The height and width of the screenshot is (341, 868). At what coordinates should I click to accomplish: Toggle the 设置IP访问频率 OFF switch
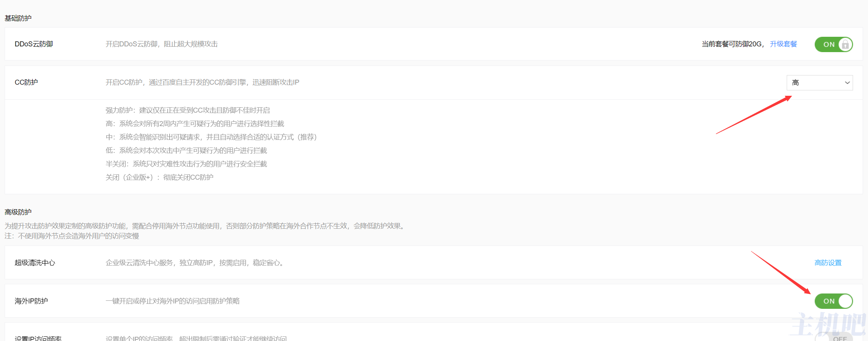(x=833, y=337)
